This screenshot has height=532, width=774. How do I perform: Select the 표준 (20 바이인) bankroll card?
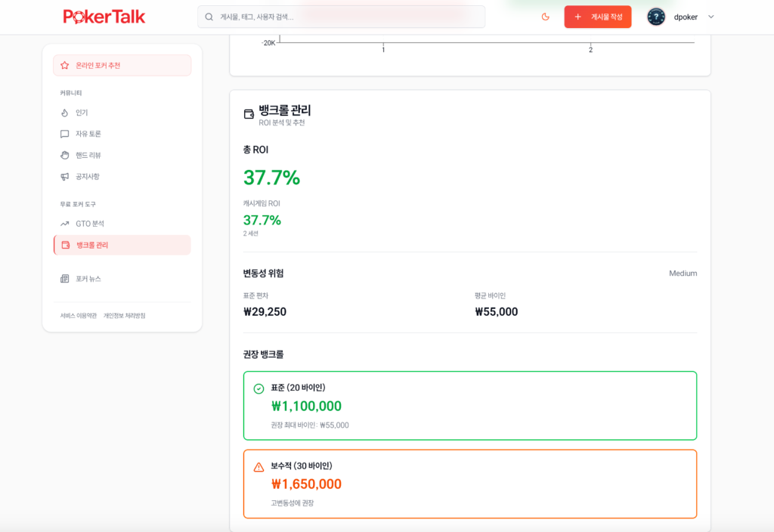point(470,406)
